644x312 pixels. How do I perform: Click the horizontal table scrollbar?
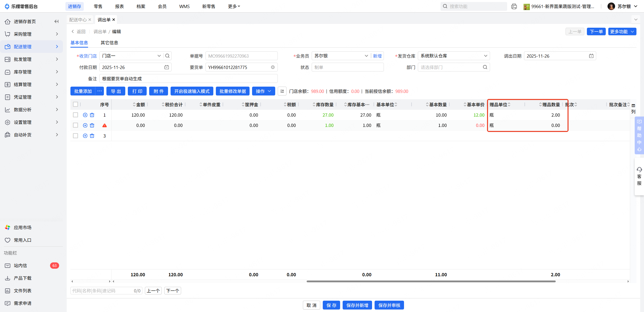[x=431, y=281]
